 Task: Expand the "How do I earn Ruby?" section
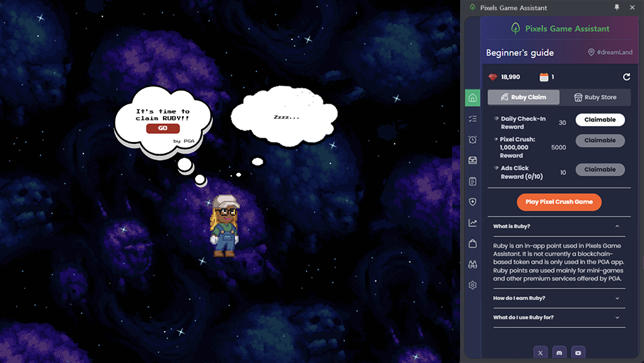pos(617,298)
